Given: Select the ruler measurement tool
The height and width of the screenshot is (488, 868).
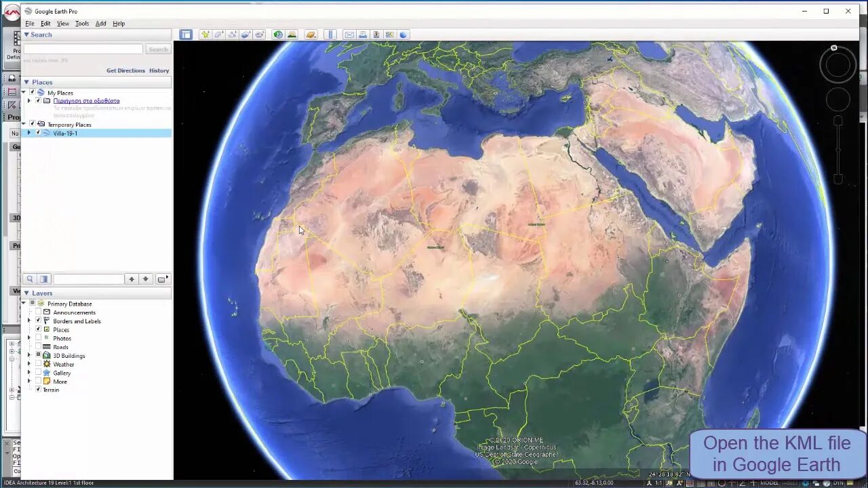Looking at the screenshot, I should click(330, 35).
